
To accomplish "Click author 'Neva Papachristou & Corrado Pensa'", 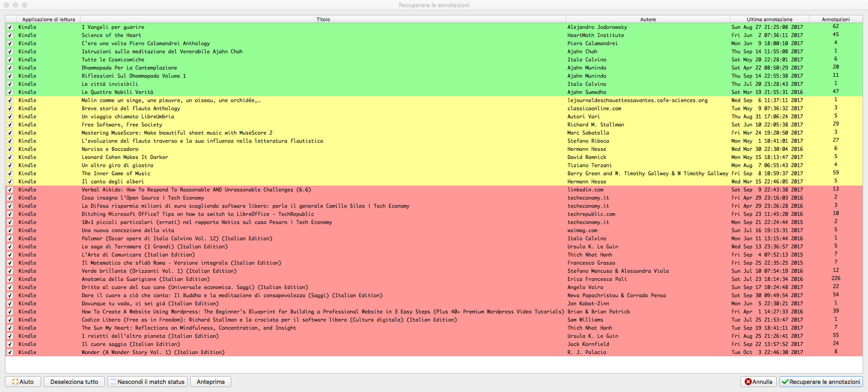I will (617, 295).
